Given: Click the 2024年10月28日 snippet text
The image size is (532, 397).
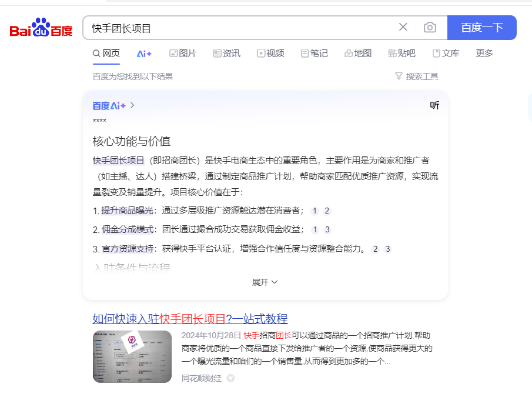Looking at the screenshot, I should pyautogui.click(x=211, y=336).
